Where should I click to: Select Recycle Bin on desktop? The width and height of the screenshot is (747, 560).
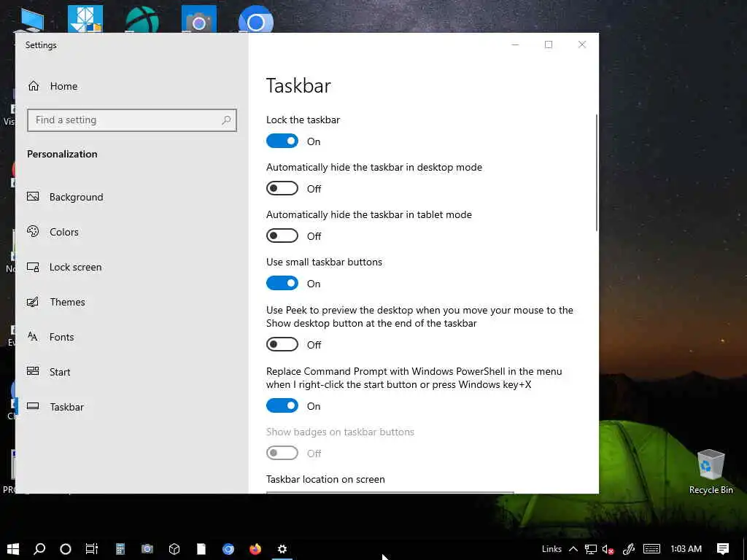711,472
